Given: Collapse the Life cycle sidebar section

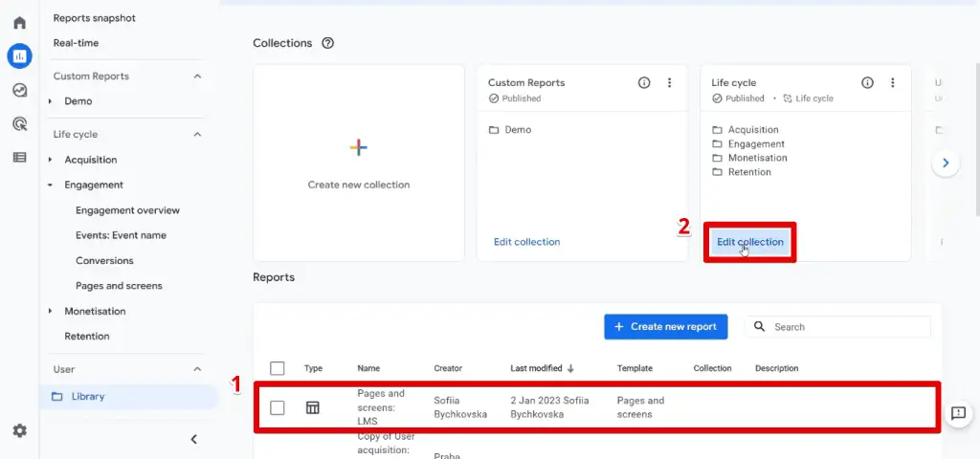Looking at the screenshot, I should (x=197, y=134).
